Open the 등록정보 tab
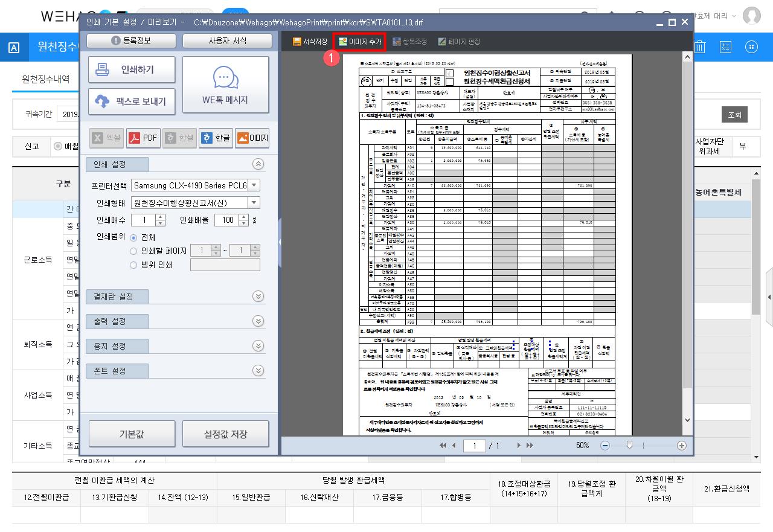This screenshot has height=532, width=773. pos(131,41)
